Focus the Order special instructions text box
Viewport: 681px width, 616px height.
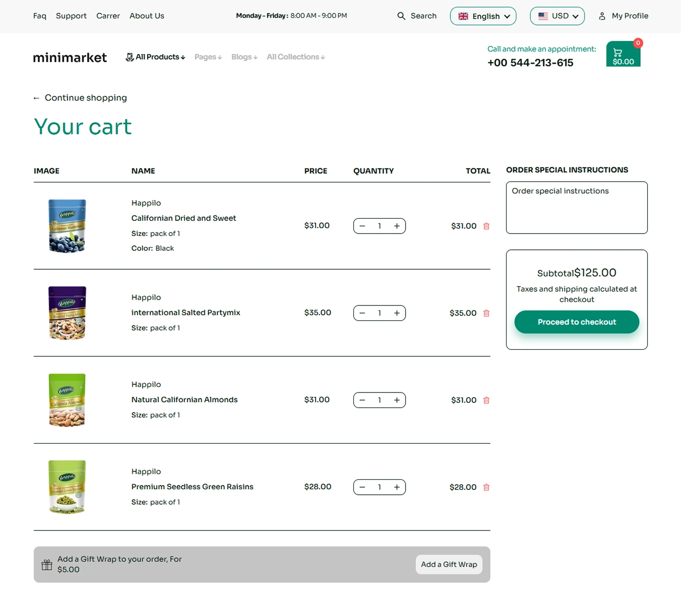coord(577,208)
